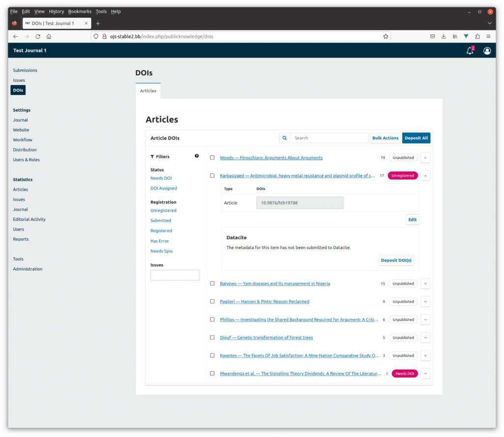The image size is (504, 437).
Task: Open the Firefox hamburger application menu
Action: coord(488,36)
